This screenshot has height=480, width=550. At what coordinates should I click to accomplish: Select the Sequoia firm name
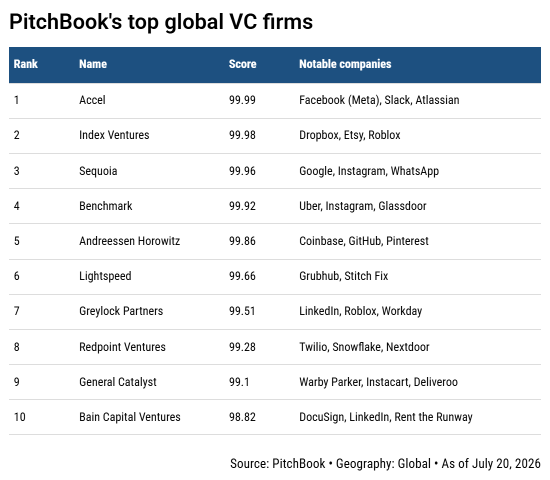click(98, 171)
